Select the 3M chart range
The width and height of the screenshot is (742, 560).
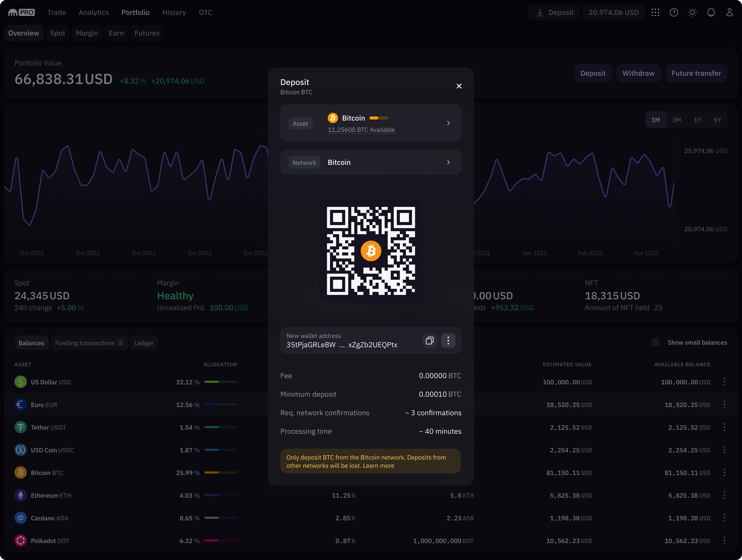tap(677, 120)
